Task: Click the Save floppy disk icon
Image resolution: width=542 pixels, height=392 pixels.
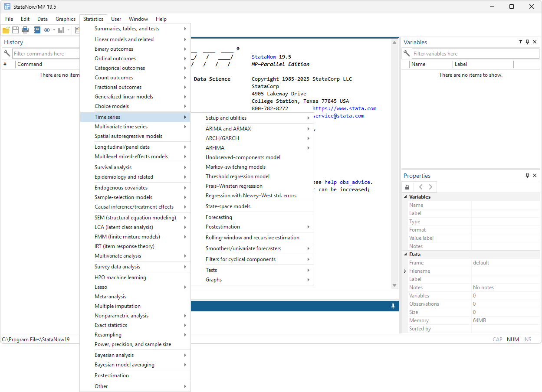Action: pos(16,30)
